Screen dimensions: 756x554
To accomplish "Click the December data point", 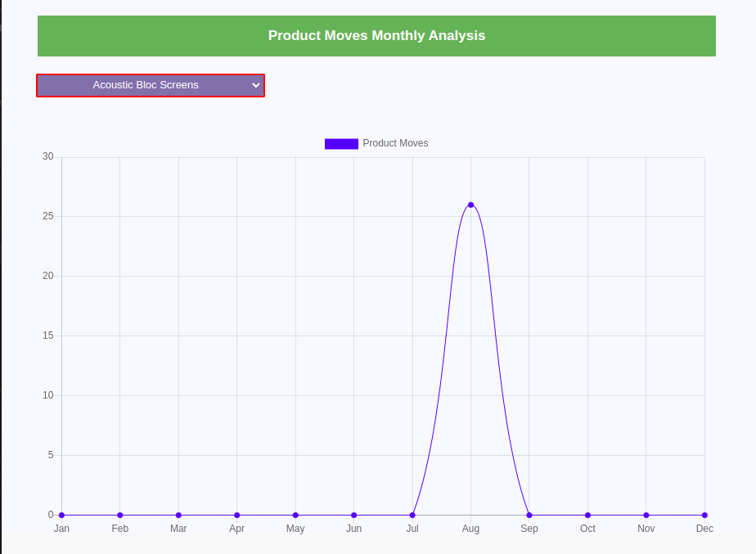I will pos(704,515).
